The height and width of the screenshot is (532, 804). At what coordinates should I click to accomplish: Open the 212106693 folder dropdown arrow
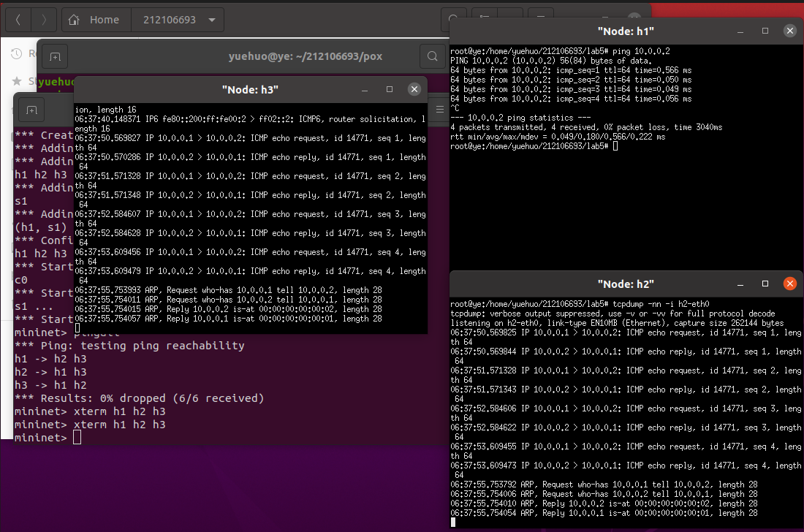[212, 20]
